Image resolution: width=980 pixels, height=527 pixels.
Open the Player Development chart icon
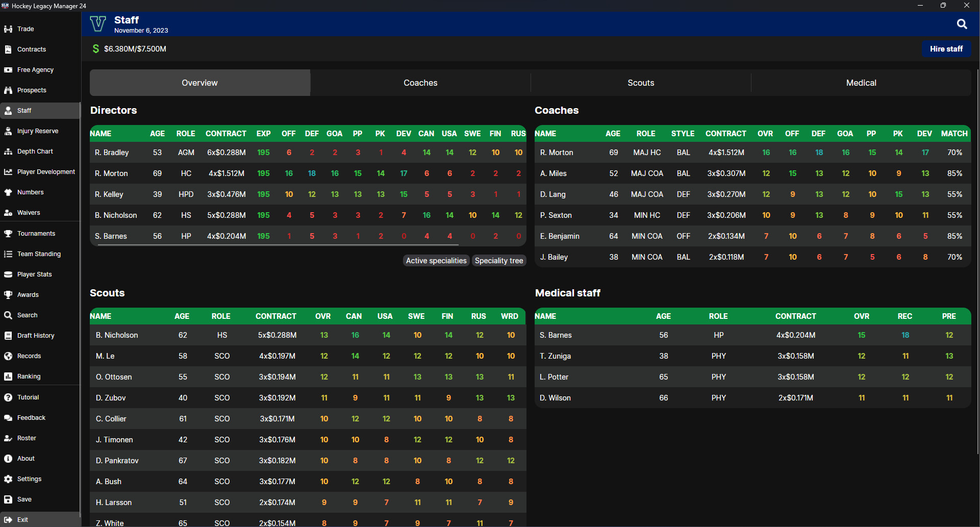click(x=8, y=172)
